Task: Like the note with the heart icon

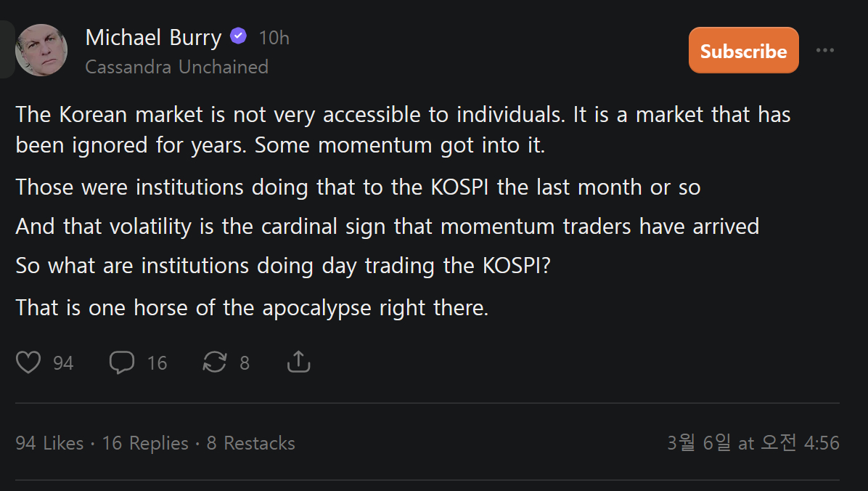Action: pos(28,362)
